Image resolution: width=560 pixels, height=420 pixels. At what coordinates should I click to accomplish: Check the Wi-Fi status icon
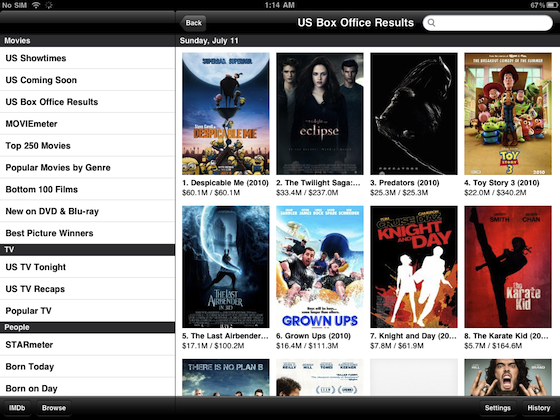(36, 5)
